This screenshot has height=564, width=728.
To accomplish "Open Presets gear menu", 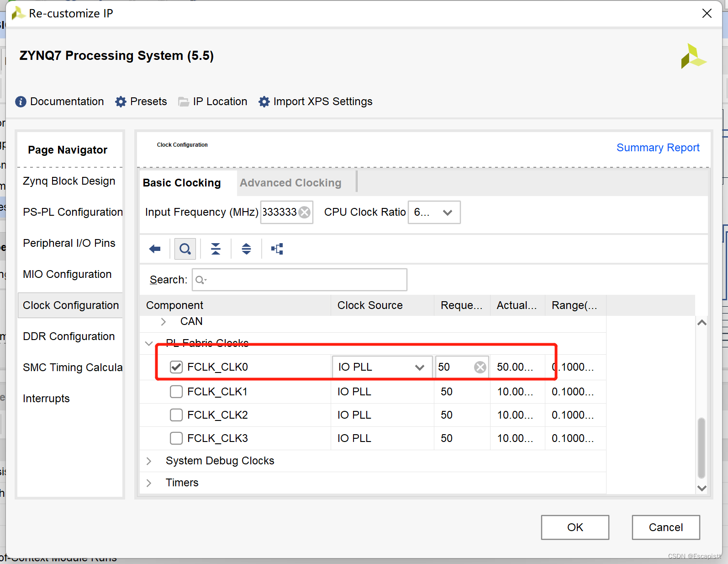I will (x=121, y=101).
